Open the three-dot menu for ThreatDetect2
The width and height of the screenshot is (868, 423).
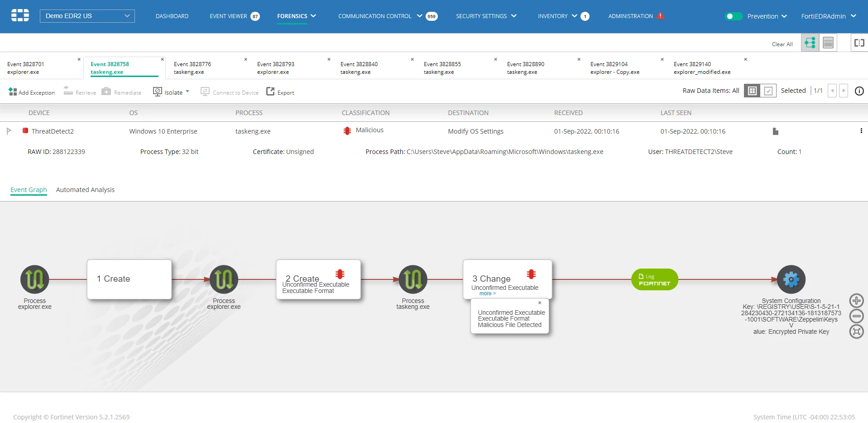[x=861, y=131]
